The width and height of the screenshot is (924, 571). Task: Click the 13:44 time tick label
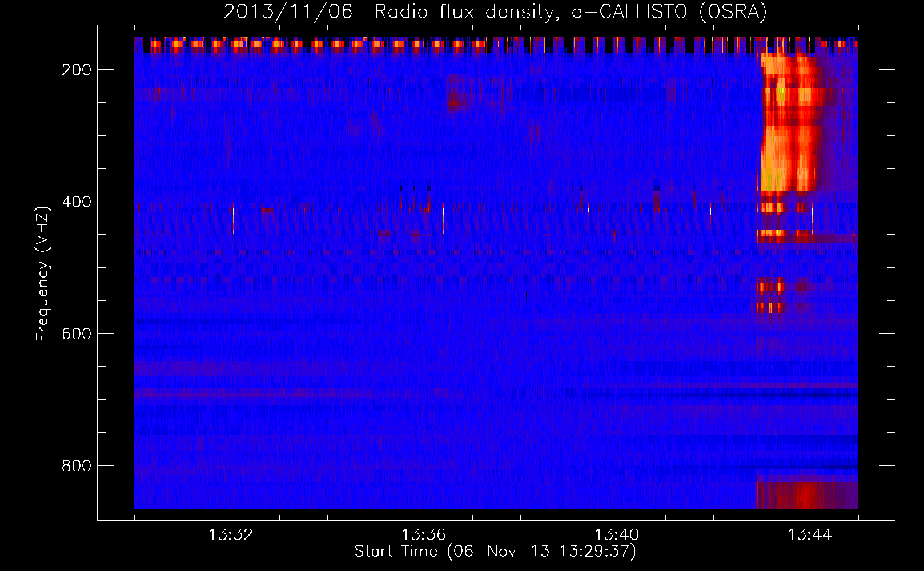(810, 535)
